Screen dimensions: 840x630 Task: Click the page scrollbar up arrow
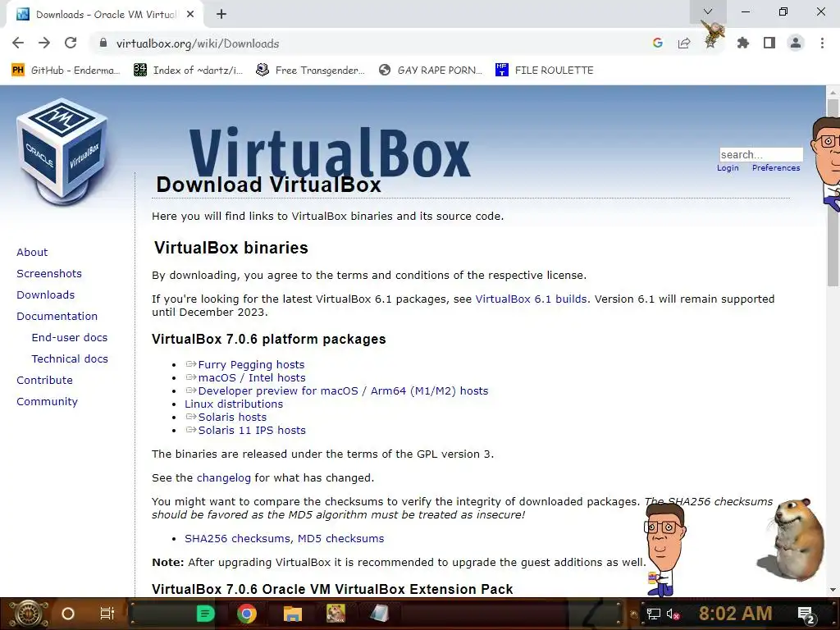pyautogui.click(x=833, y=92)
